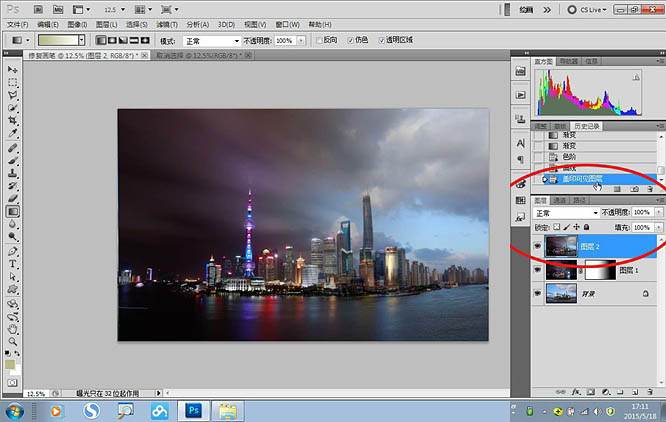
Task: Click the foreground color swatch
Action: pos(10,364)
